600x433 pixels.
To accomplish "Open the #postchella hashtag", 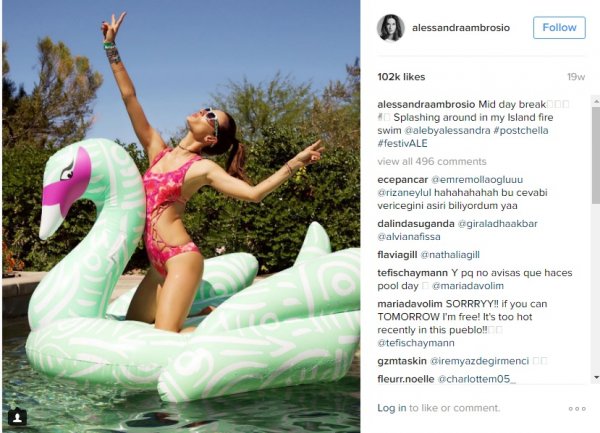I will (521, 130).
